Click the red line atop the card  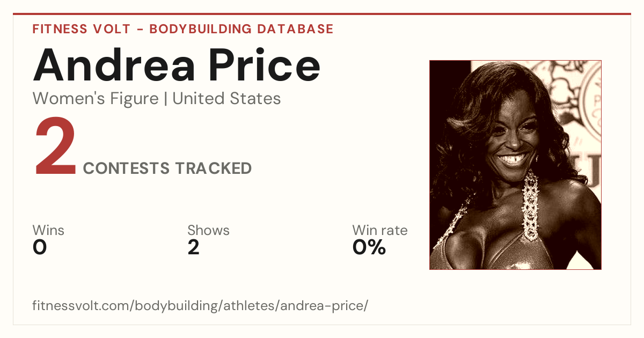322,14
